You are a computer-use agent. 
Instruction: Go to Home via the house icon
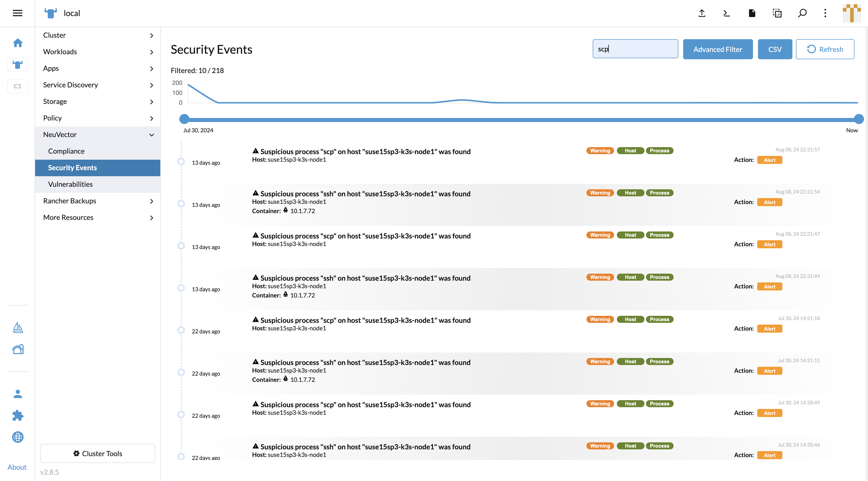point(18,43)
